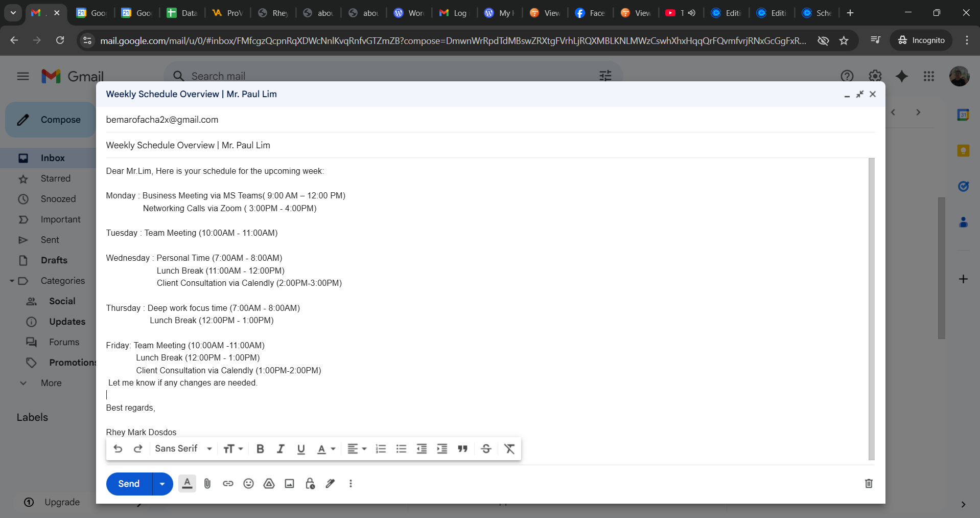The image size is (980, 518).
Task: Click the recipient field with bemarofacha2x@gmail.com
Action: coord(490,120)
